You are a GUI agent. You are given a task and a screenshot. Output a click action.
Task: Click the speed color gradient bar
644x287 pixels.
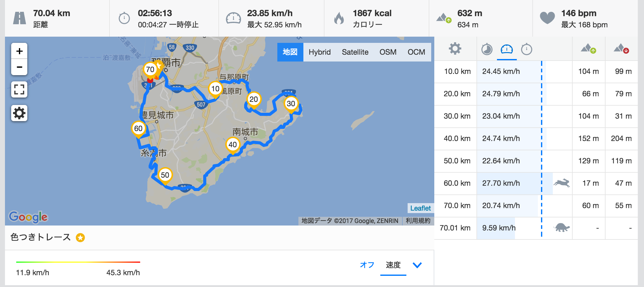pos(78,262)
